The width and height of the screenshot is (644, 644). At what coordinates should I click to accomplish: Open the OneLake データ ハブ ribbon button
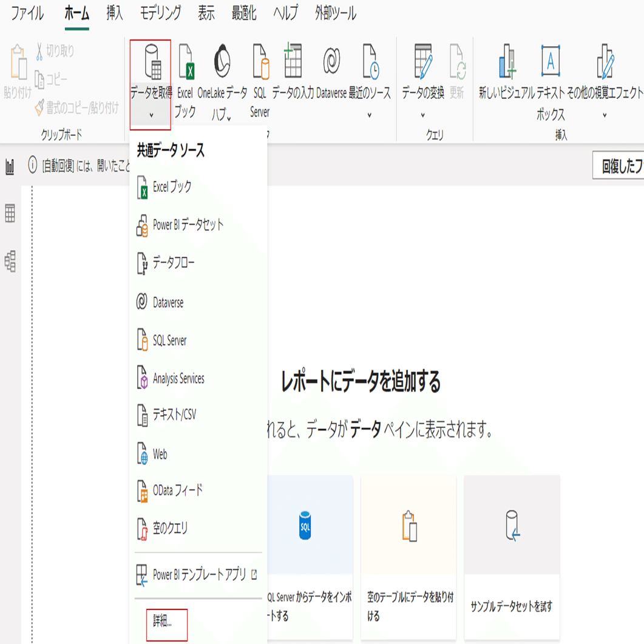pos(222,82)
